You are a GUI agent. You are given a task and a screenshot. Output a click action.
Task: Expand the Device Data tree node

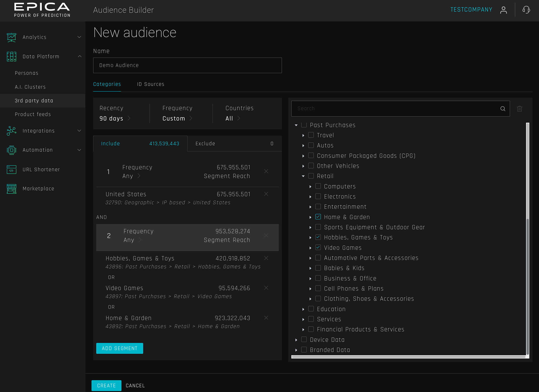point(296,340)
